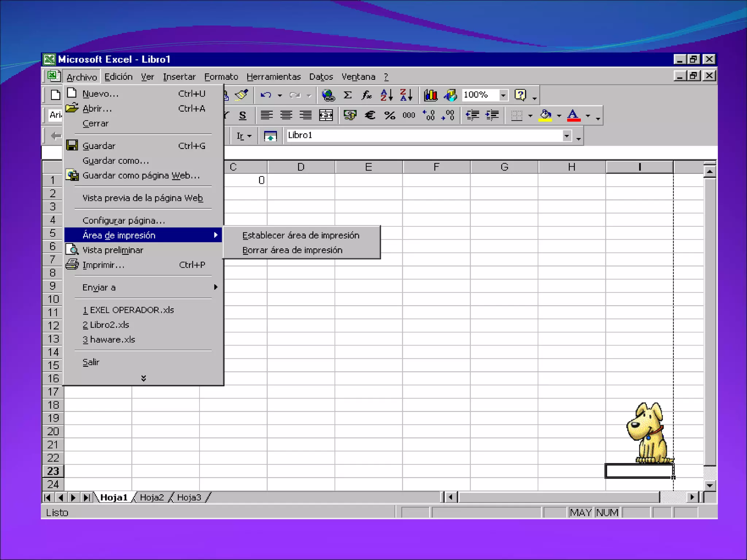Screen dimensions: 747x560
Task: Click Guardar como... in Archivo menu
Action: pyautogui.click(x=116, y=161)
